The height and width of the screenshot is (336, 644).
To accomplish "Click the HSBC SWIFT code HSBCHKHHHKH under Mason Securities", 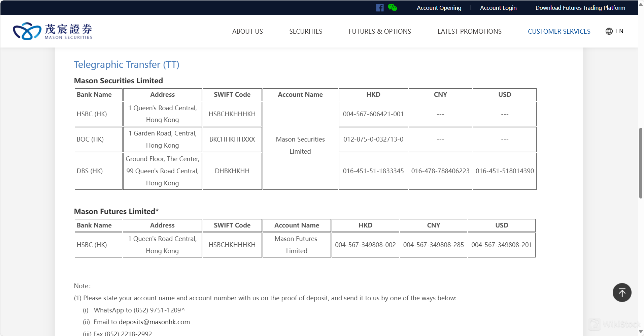I will 232,114.
